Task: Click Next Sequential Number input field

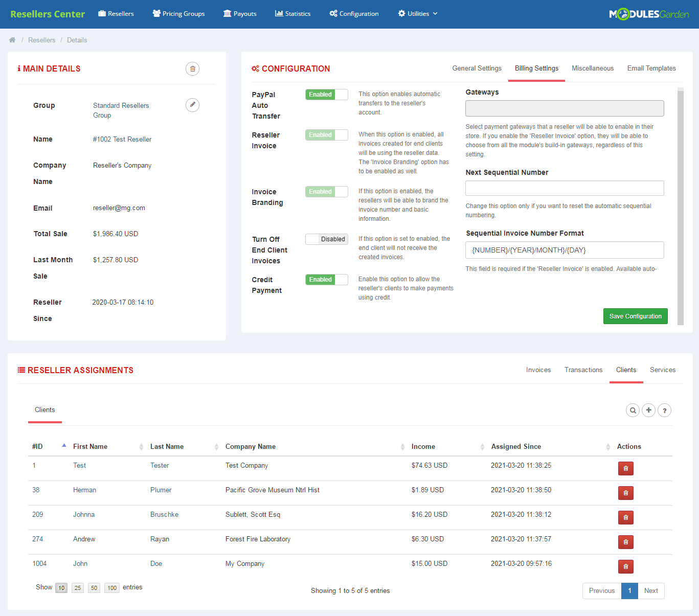Action: 565,188
